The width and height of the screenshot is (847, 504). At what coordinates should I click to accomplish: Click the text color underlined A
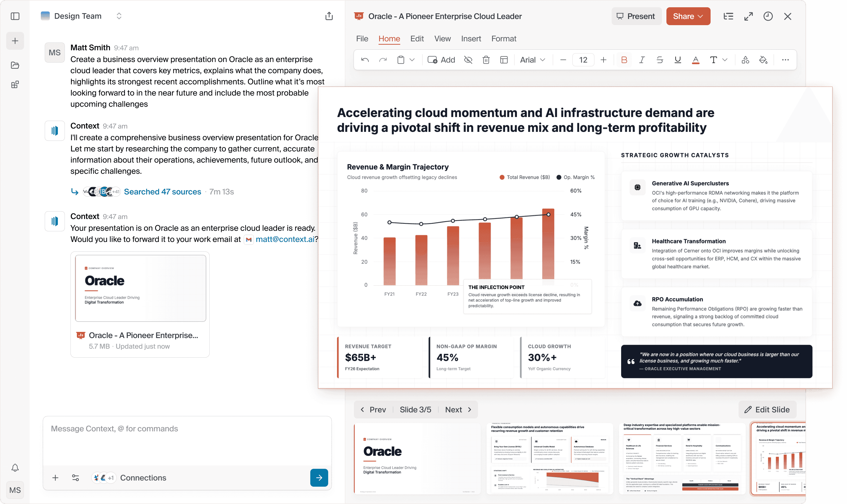(695, 60)
